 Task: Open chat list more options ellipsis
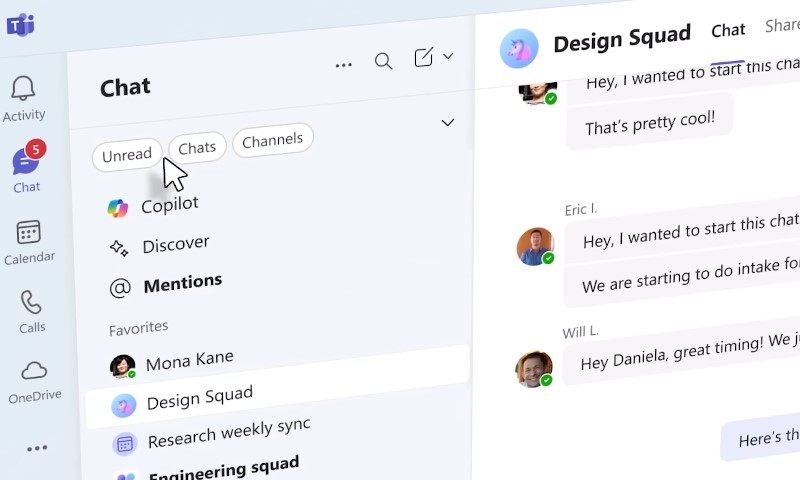(344, 65)
